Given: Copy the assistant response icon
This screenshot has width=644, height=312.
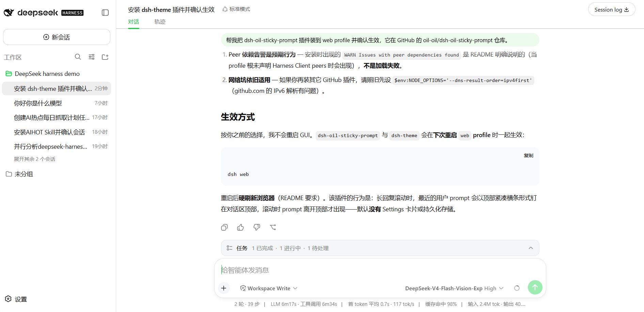Looking at the screenshot, I should pyautogui.click(x=224, y=227).
